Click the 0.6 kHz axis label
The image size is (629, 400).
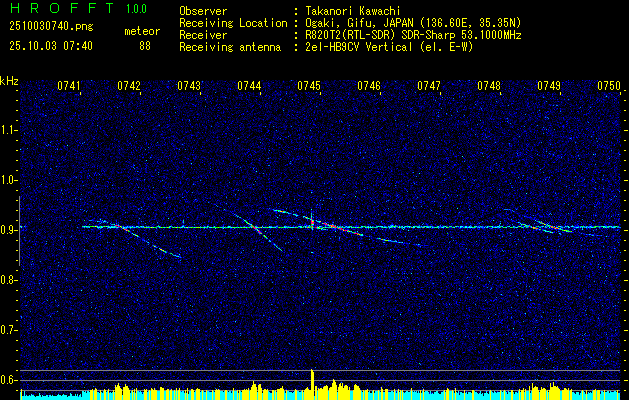8,380
